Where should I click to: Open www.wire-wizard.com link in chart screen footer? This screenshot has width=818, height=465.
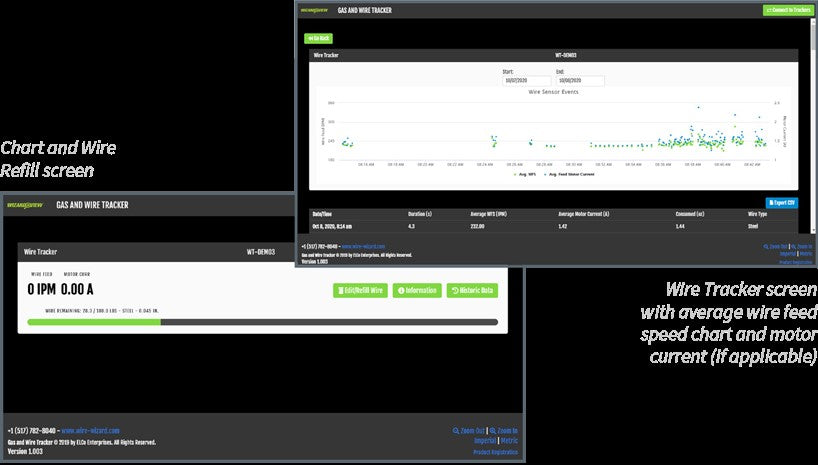tap(363, 246)
